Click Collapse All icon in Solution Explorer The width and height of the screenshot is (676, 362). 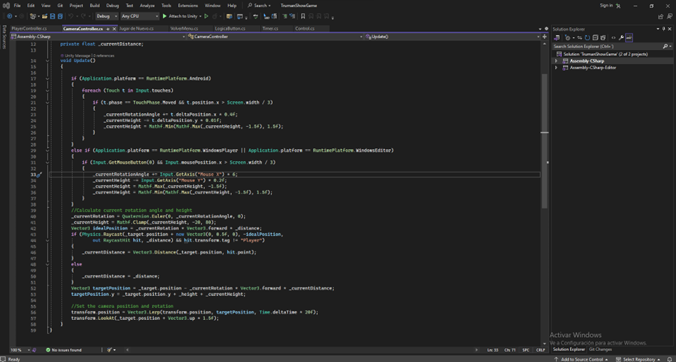(595, 38)
